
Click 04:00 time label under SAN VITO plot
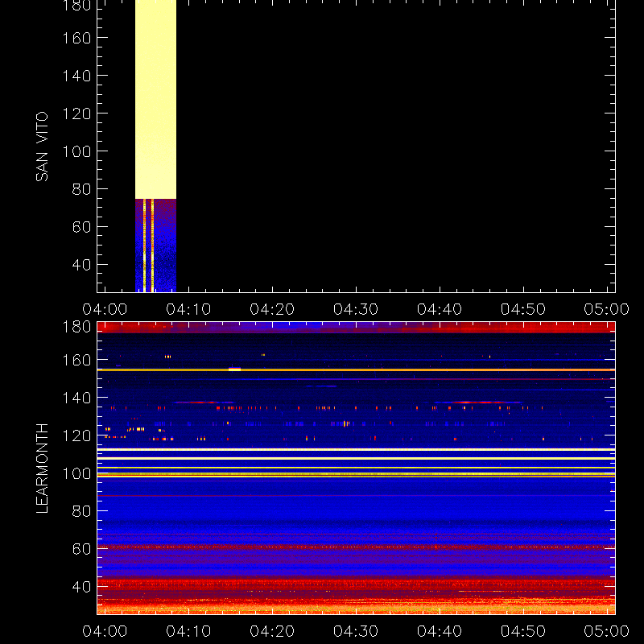[105, 309]
